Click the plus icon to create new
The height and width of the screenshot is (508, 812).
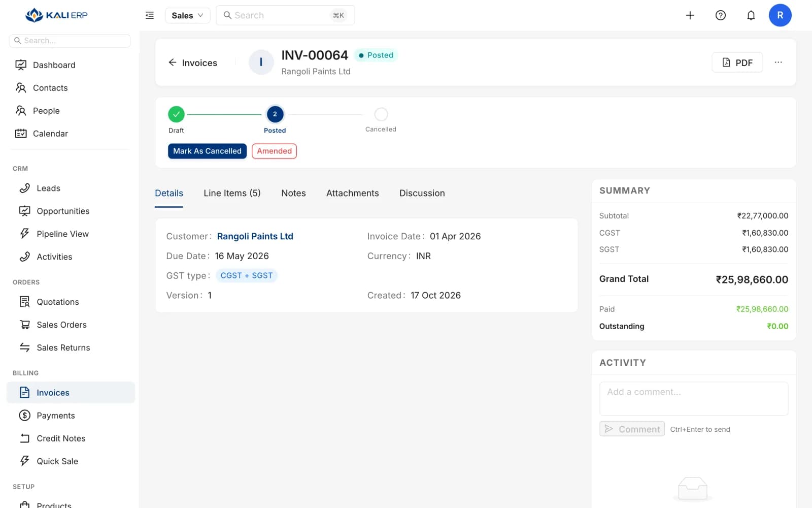pos(690,15)
